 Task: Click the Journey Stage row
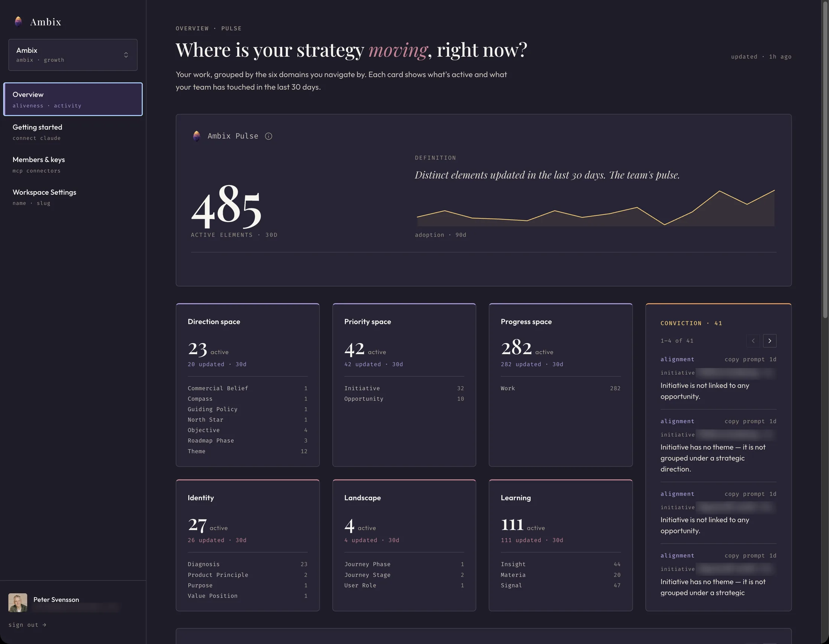(404, 575)
